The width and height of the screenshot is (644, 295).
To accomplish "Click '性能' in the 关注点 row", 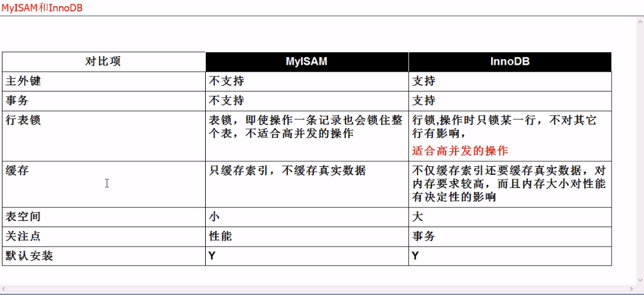I will (x=220, y=236).
